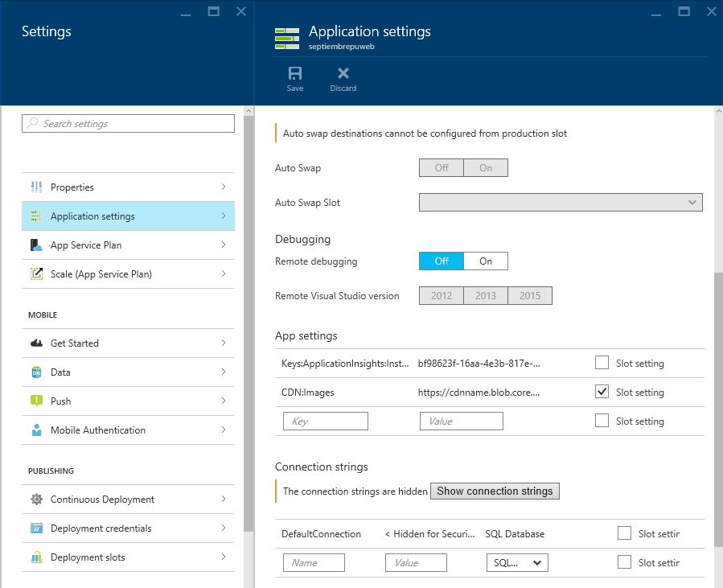Click the Application settings blade header icon
The height and width of the screenshot is (588, 723).
click(x=287, y=39)
